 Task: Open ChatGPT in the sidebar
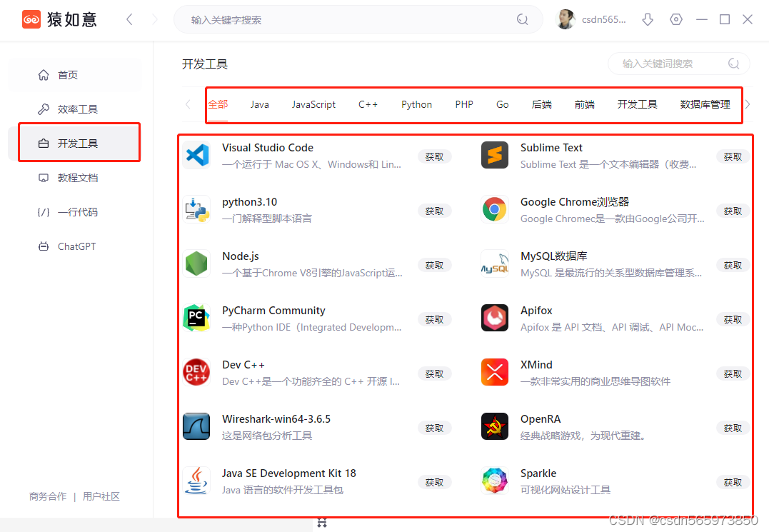coord(75,246)
